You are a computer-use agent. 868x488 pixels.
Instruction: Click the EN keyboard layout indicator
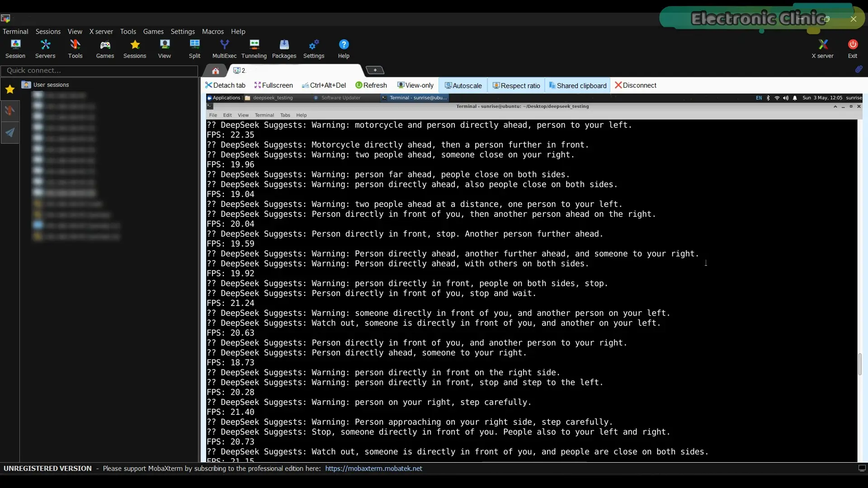click(759, 98)
